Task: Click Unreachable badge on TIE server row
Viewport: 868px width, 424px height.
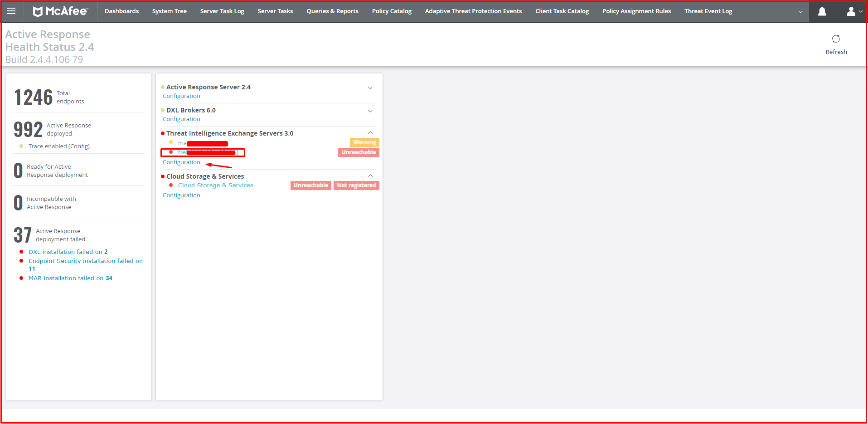Action: [359, 152]
